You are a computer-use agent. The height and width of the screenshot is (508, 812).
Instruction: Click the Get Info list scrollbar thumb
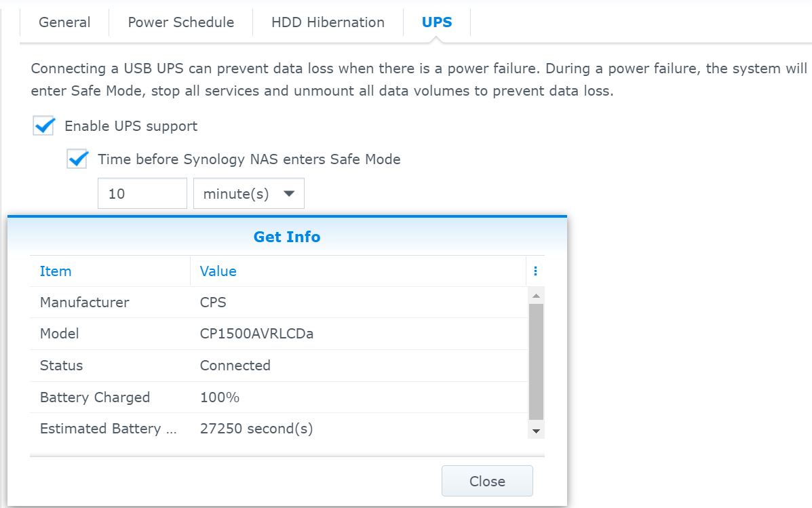[x=536, y=361]
